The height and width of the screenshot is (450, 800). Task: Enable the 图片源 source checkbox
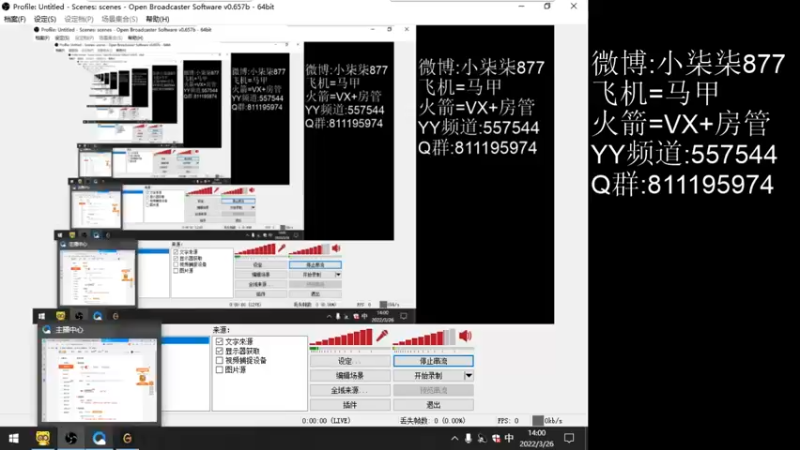(219, 369)
